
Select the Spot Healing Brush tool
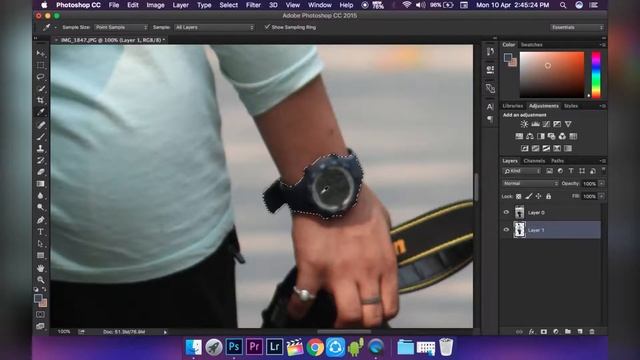pos(40,125)
